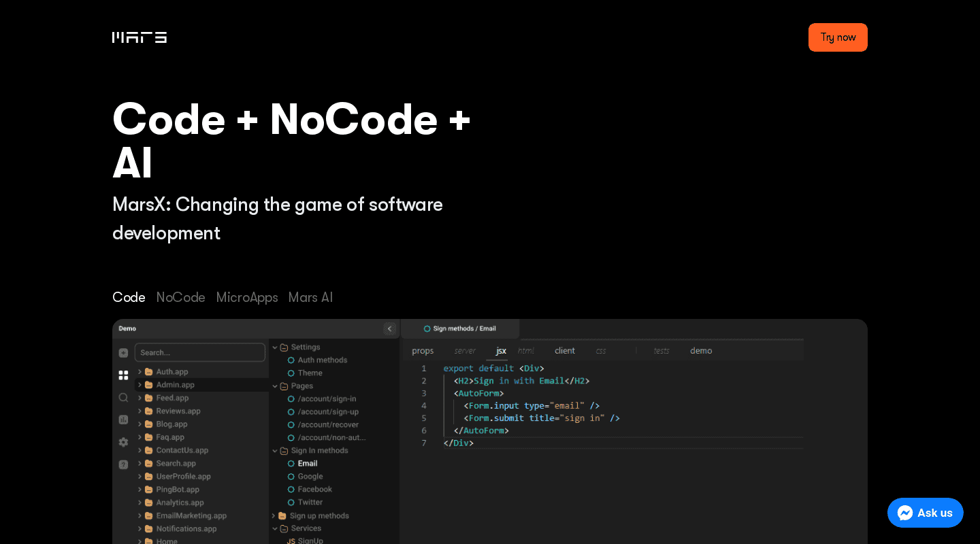Open the bar chart sidebar icon
This screenshot has width=980, height=544.
coord(123,420)
